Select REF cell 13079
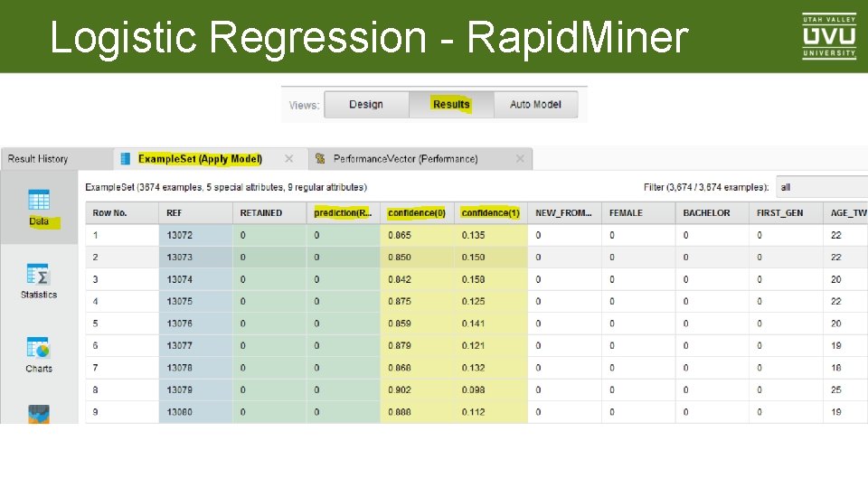Image resolution: width=868 pixels, height=488 pixels. coord(196,390)
